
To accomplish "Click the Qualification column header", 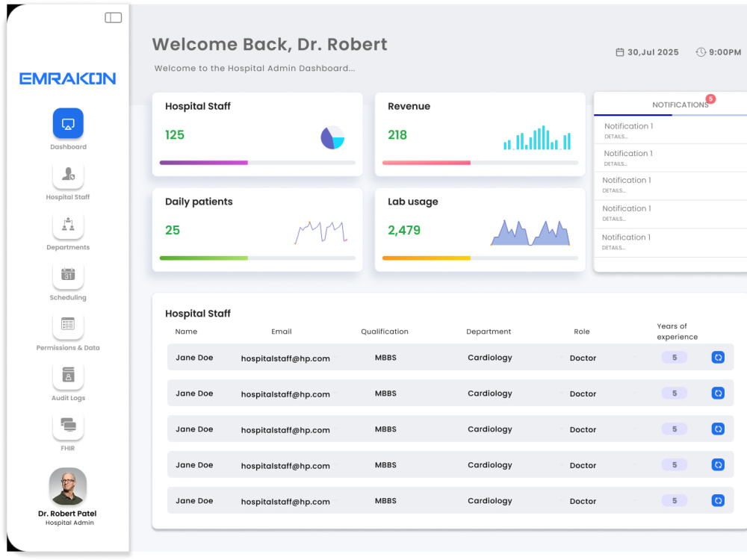I will click(x=385, y=332).
